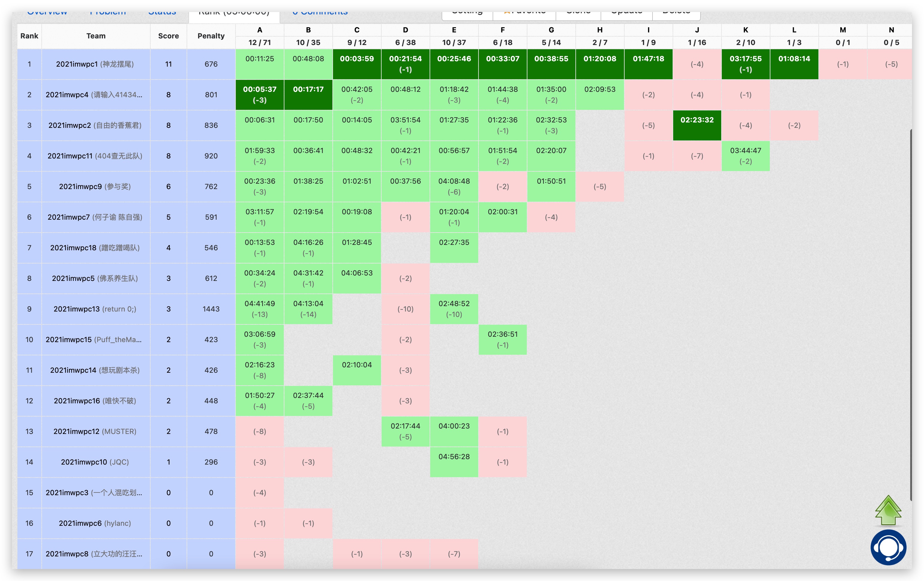Click rank 1 cell 00:03:59 in column C

click(x=356, y=64)
